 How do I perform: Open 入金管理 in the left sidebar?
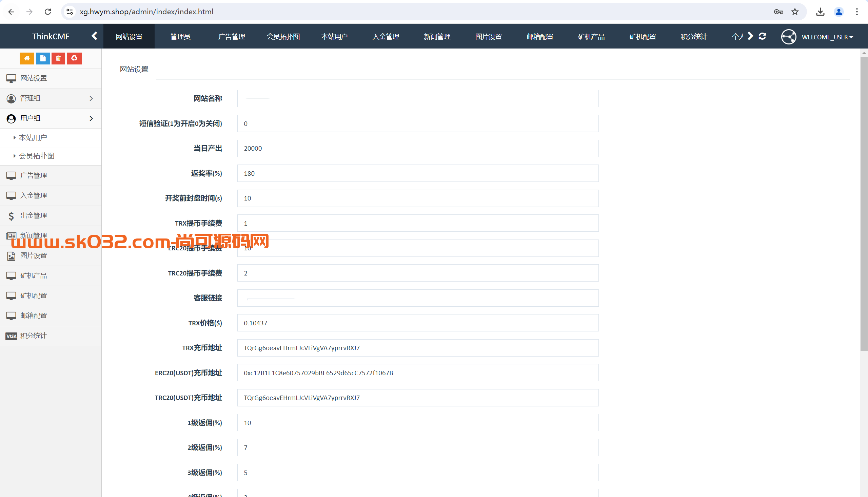click(x=51, y=196)
